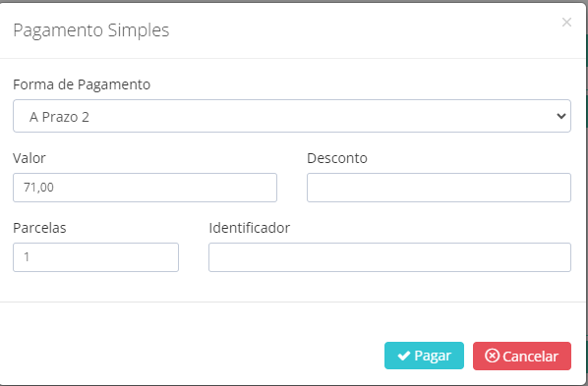
Task: Click the A Prazo 2 selected option text
Action: click(59, 117)
